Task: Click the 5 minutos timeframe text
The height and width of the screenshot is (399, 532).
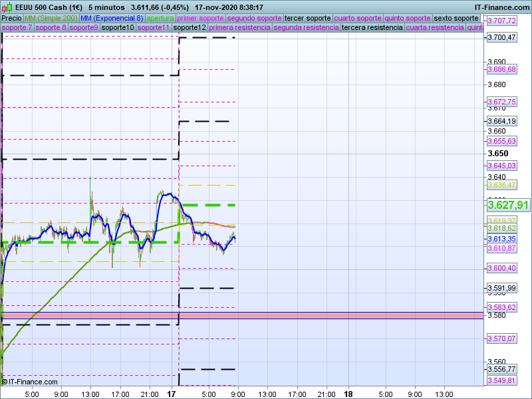Action: (106, 7)
